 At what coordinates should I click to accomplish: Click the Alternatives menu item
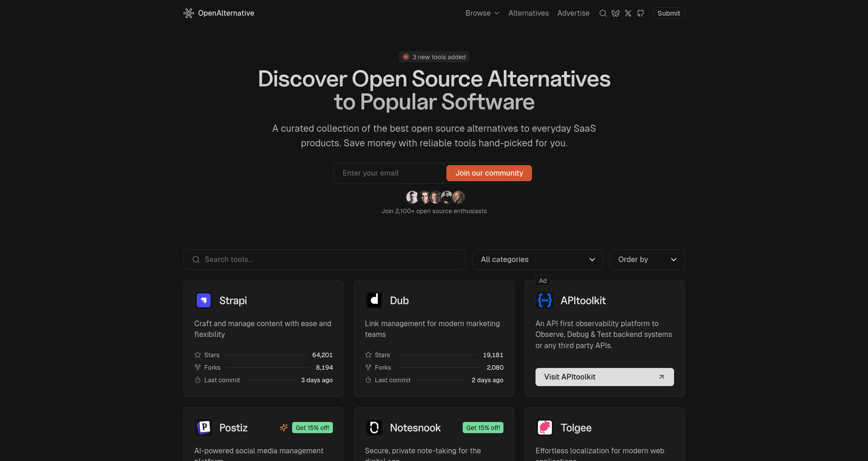tap(528, 13)
